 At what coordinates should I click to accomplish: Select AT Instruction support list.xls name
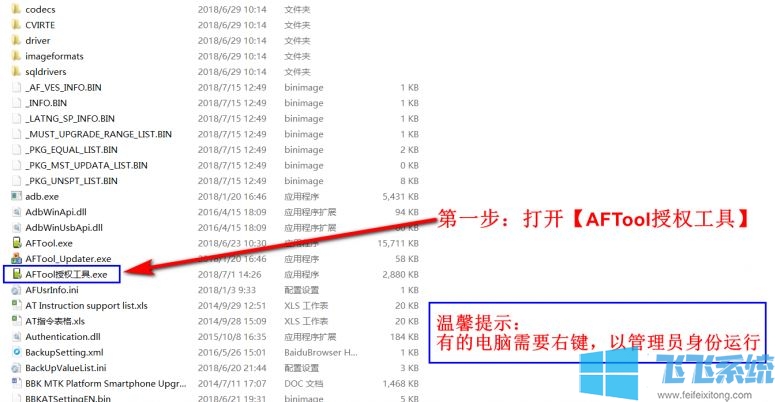coord(87,306)
